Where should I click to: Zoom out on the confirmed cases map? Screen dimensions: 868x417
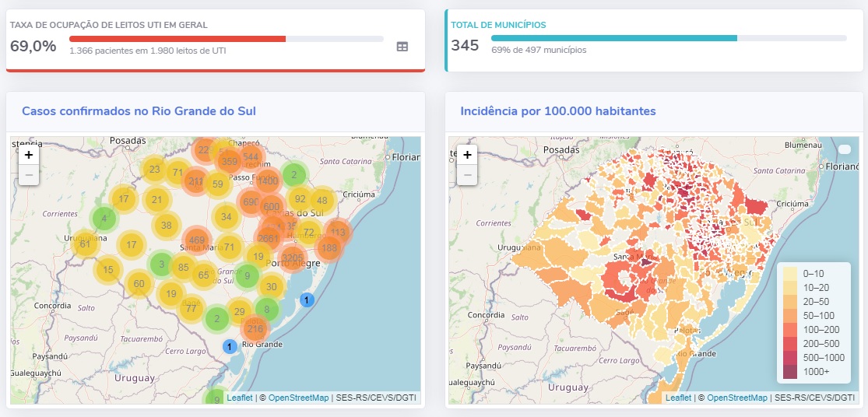29,174
